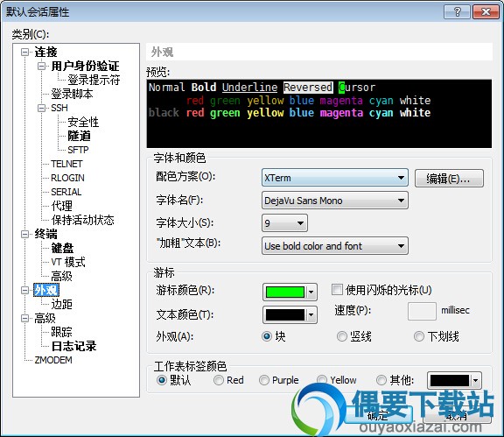Collapse the 终端 tree node
This screenshot has height=437, width=504.
24,235
